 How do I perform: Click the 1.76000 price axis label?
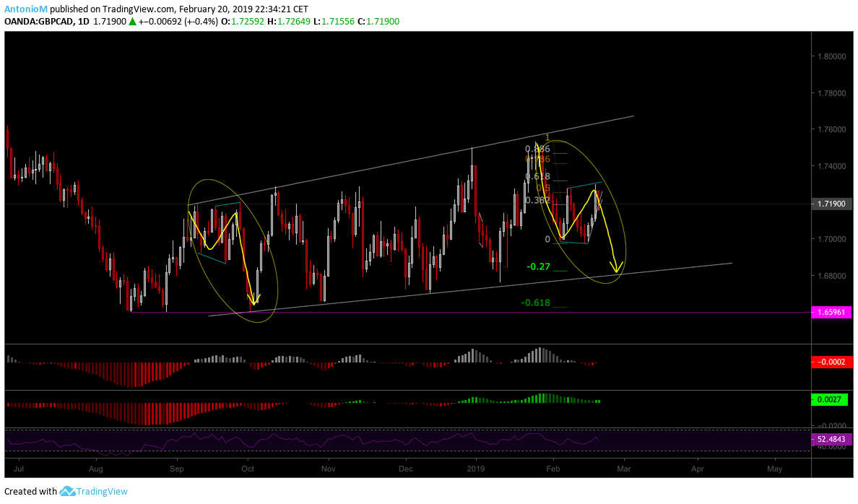[831, 130]
